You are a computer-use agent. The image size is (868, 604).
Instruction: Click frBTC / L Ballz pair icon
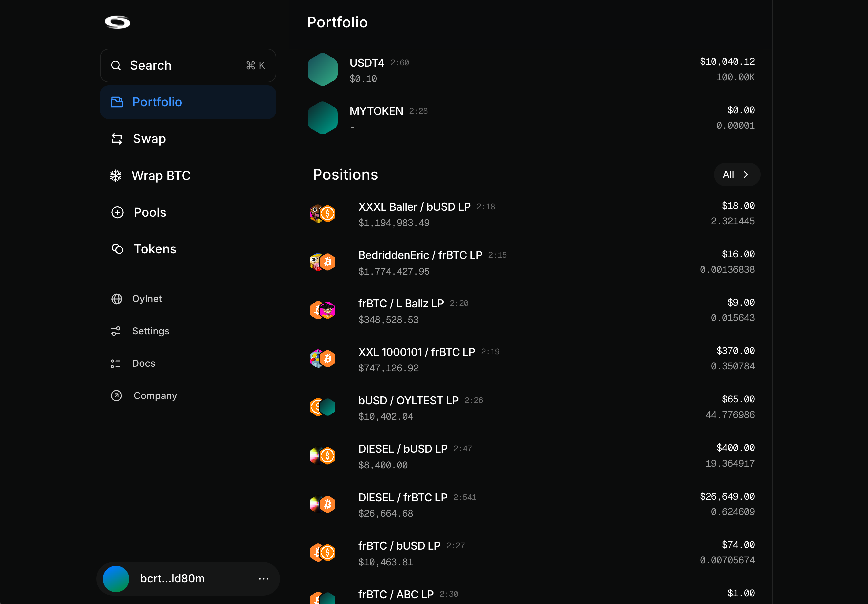point(323,311)
